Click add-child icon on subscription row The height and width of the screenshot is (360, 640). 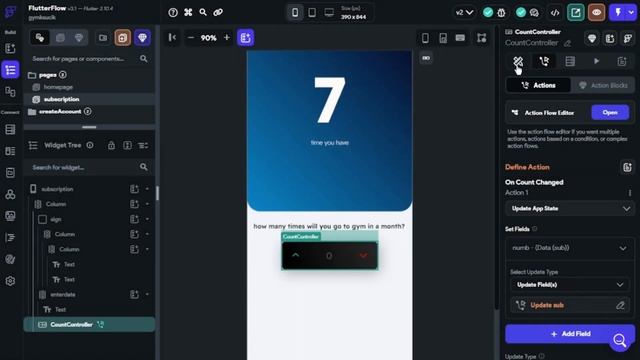click(x=134, y=189)
